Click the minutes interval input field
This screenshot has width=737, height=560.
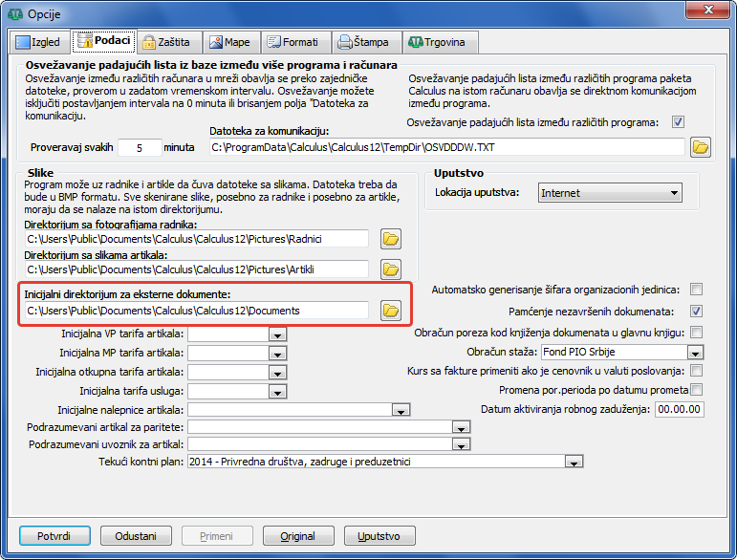click(143, 147)
